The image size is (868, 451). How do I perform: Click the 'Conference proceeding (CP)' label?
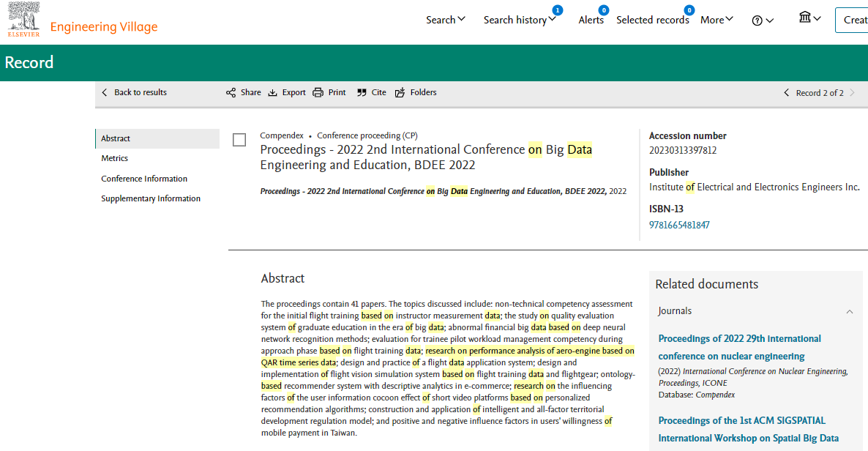367,135
